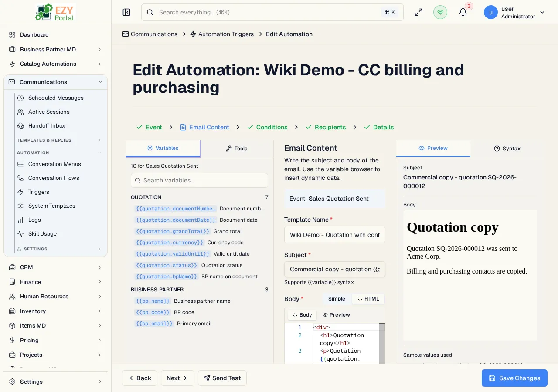Expand the Pricing menu

(x=56, y=341)
